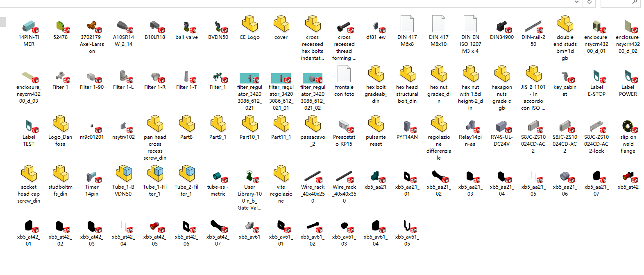The image size is (644, 275).
Task: Select the S8JC-ZS10024CD-AC2-lock file
Action: point(597,126)
